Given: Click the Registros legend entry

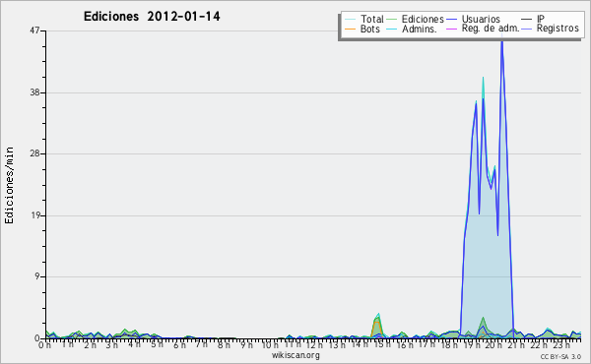Looking at the screenshot, I should pyautogui.click(x=558, y=29).
